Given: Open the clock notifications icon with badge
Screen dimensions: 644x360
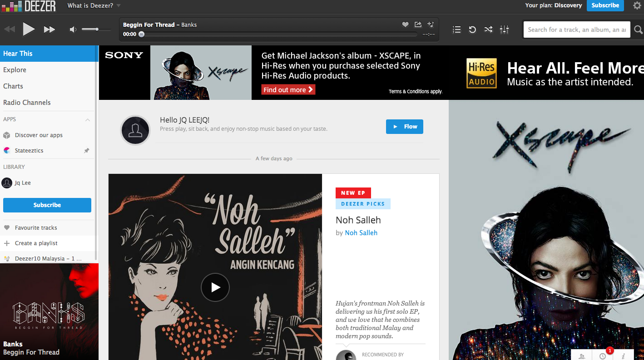Looking at the screenshot, I should pos(603,355).
